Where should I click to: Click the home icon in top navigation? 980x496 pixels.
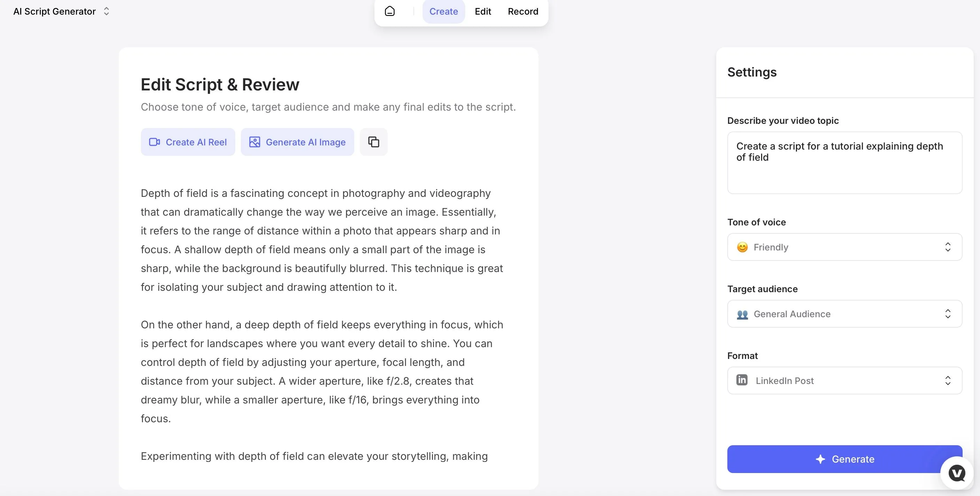(389, 11)
